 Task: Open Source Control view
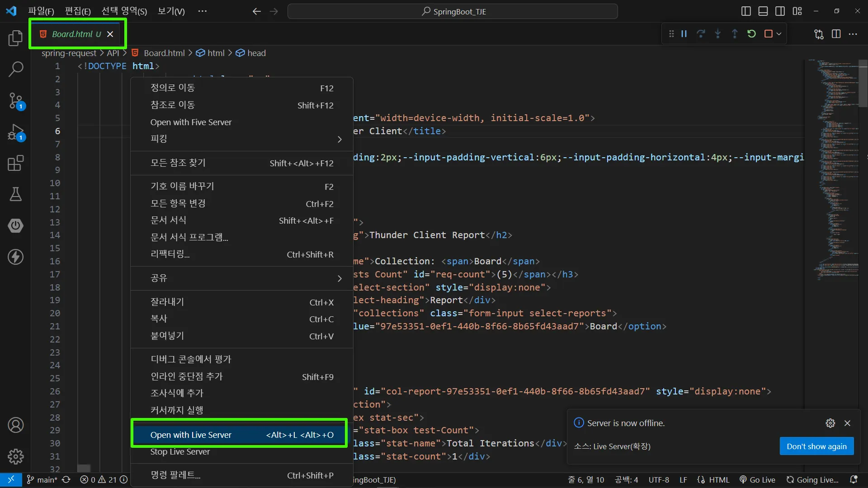pos(15,100)
